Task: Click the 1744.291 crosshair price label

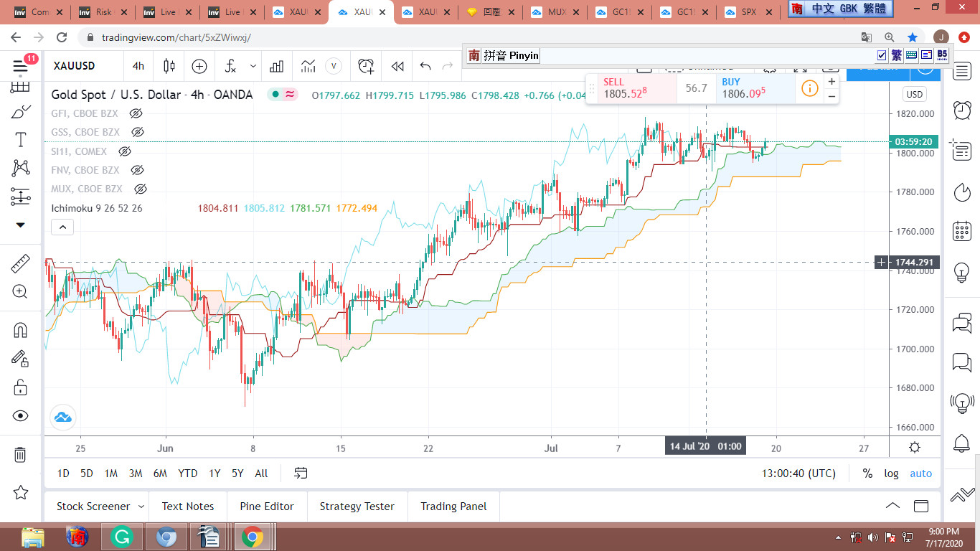Action: 913,263
